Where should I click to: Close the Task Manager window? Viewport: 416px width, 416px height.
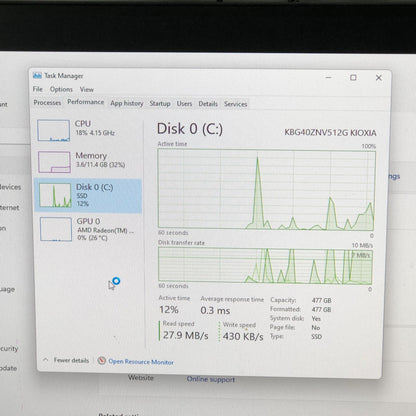[379, 78]
